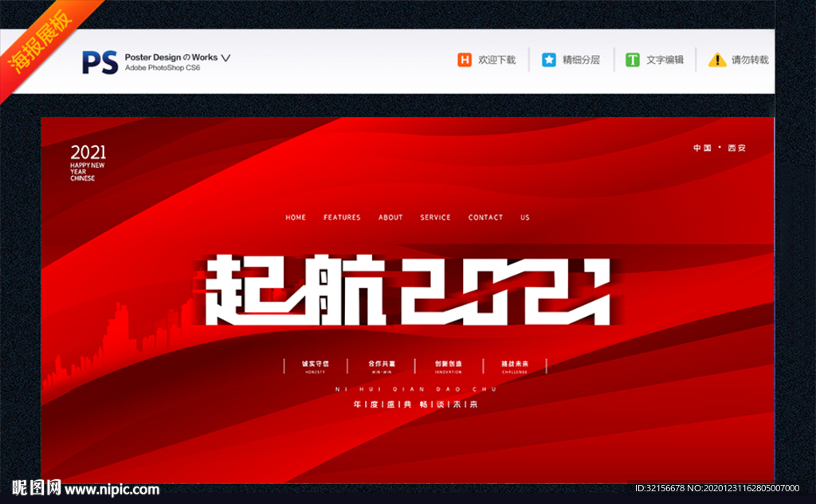Screen dimensions: 816x504
Task: Select the blue star layers icon
Action: pyautogui.click(x=549, y=60)
